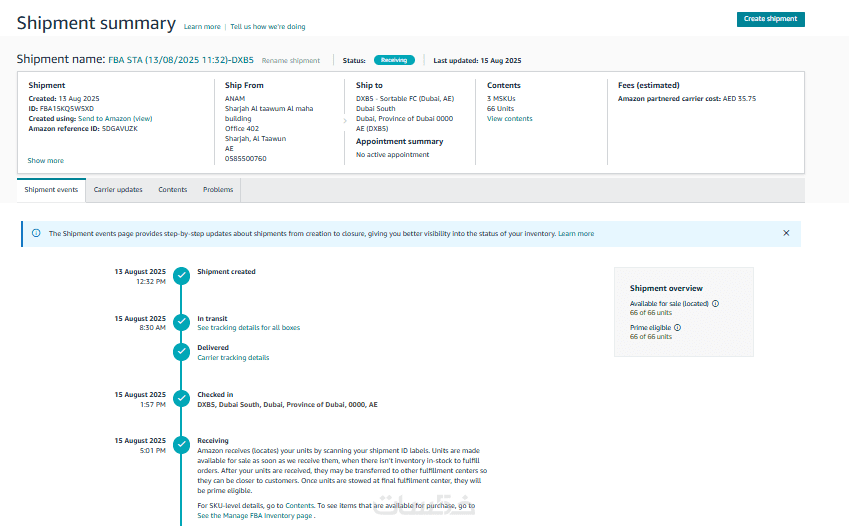Viewport: 849px width, 526px height.
Task: Click the 13 August 2025 12:32 PM timestamp
Action: (x=140, y=276)
